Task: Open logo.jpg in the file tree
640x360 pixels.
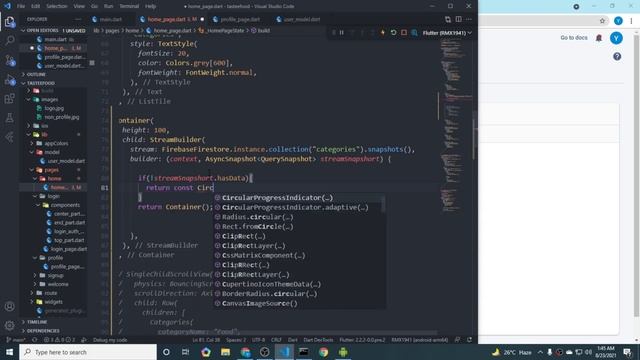Action: click(54, 108)
